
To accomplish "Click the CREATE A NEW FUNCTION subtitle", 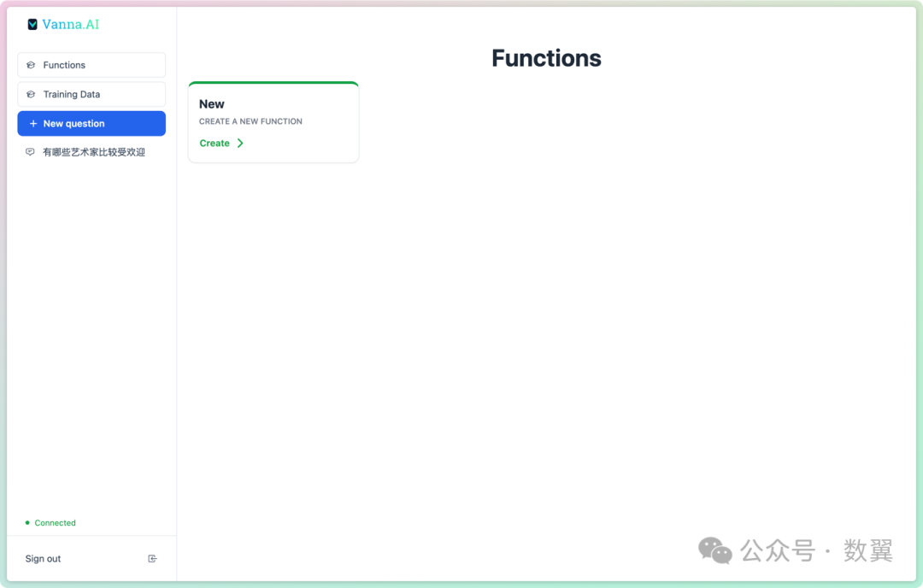I will [x=250, y=121].
